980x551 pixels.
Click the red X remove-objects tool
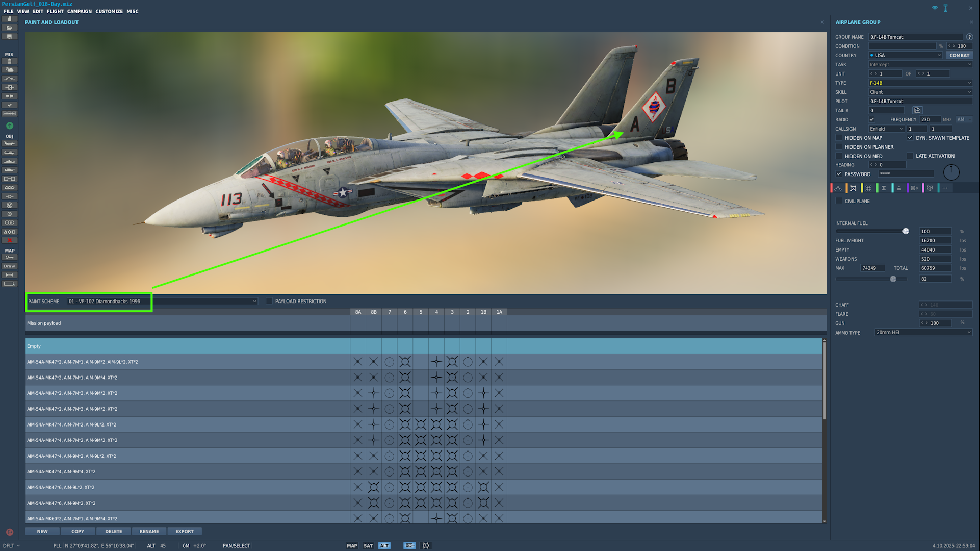[9, 240]
